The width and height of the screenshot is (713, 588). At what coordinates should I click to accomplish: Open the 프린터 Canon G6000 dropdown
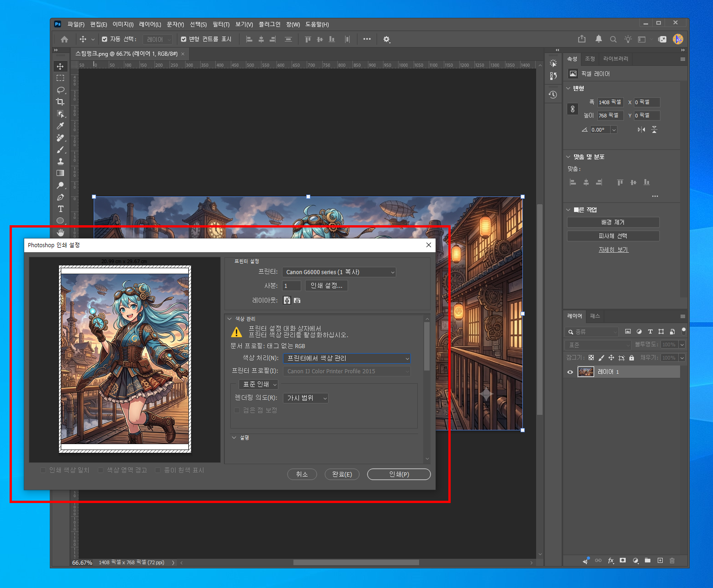(x=339, y=272)
